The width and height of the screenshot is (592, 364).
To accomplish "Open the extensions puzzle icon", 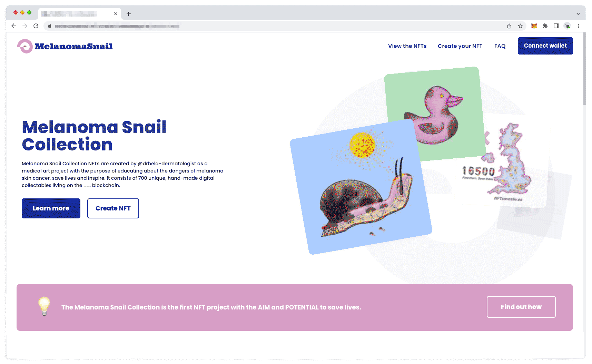I will pos(545,26).
